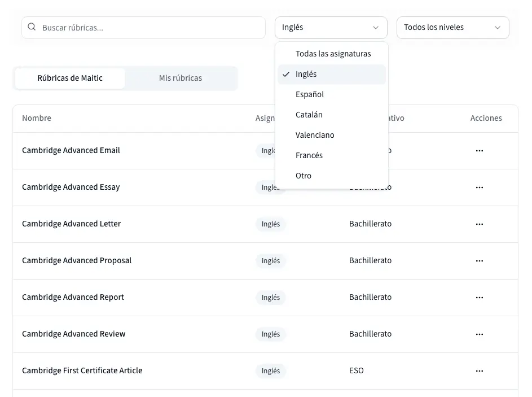Open actions menu for Cambridge Advanced Proposal
The image size is (532, 397).
[x=479, y=261]
